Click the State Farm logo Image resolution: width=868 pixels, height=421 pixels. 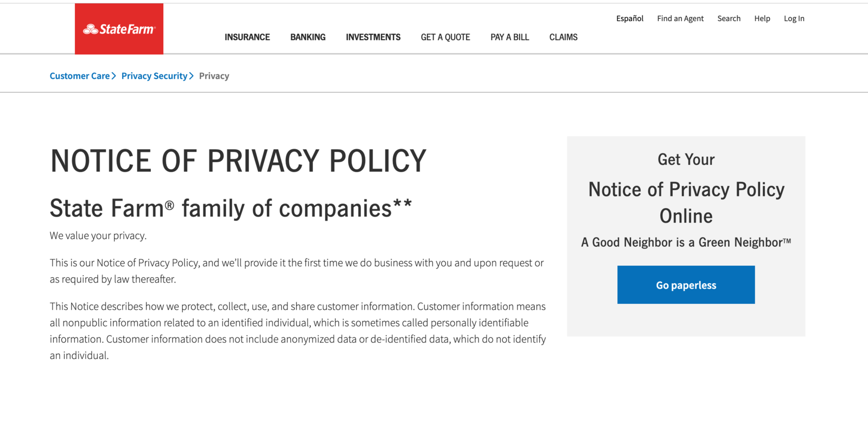(x=119, y=29)
